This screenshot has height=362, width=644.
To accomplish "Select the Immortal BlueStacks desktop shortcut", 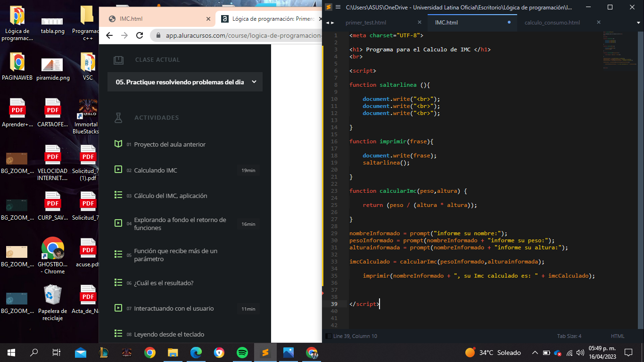I will pyautogui.click(x=87, y=116).
